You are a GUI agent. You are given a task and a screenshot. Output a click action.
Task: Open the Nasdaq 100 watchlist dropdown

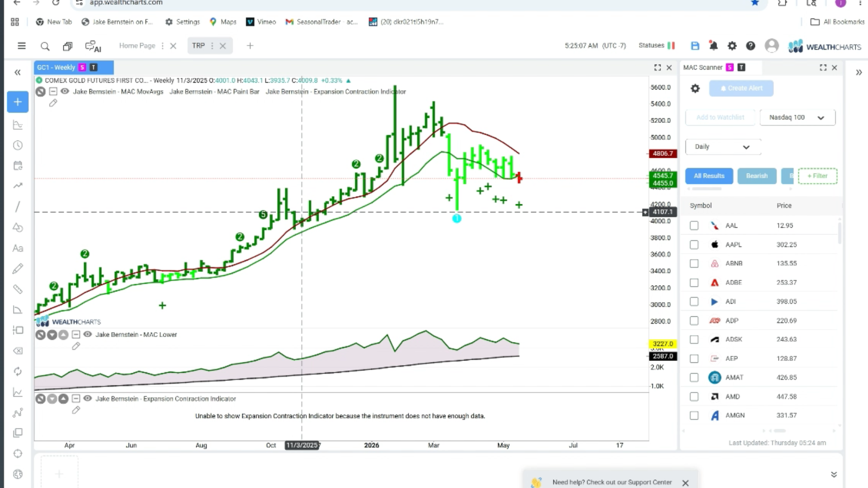[x=797, y=117]
